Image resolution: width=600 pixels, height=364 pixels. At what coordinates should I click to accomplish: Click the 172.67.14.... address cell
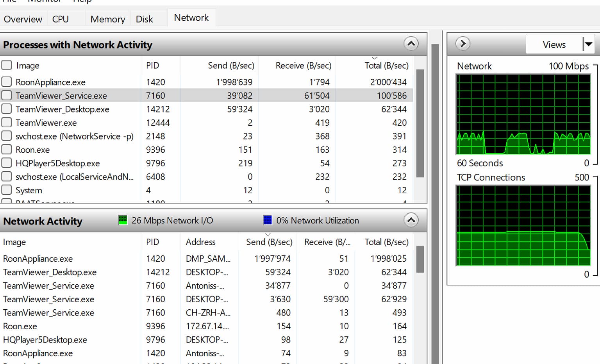pos(207,326)
